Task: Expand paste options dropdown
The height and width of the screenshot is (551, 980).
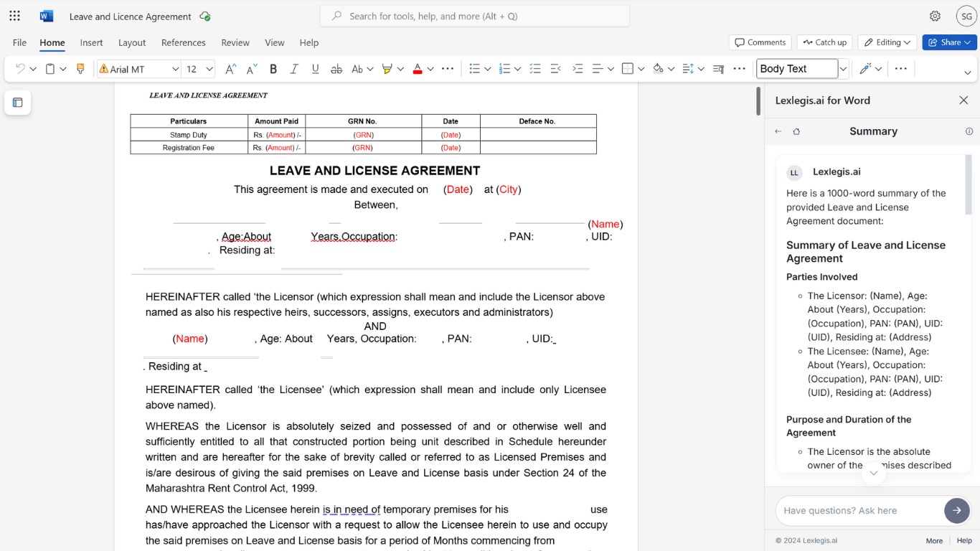Action: tap(63, 69)
